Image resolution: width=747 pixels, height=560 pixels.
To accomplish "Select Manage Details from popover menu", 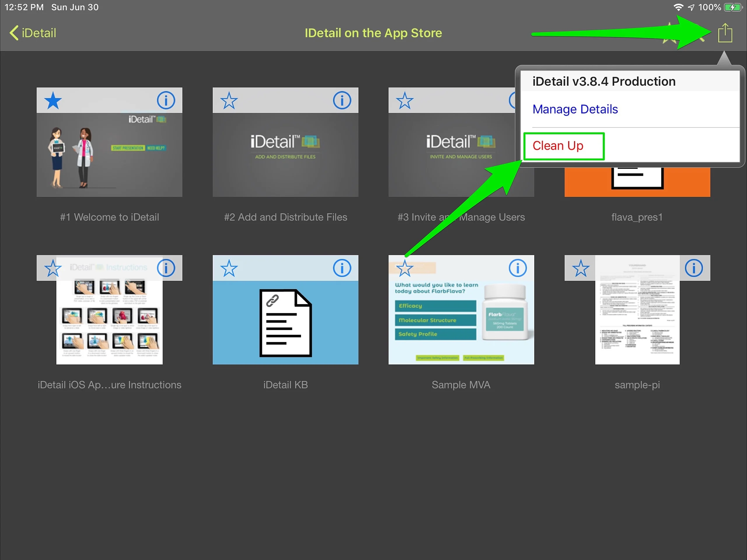I will tap(575, 109).
